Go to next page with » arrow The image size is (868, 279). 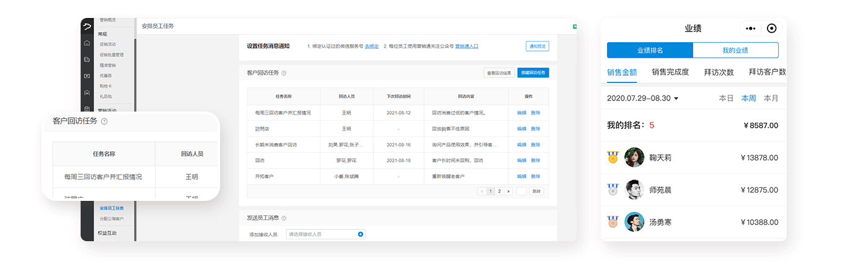tap(509, 191)
